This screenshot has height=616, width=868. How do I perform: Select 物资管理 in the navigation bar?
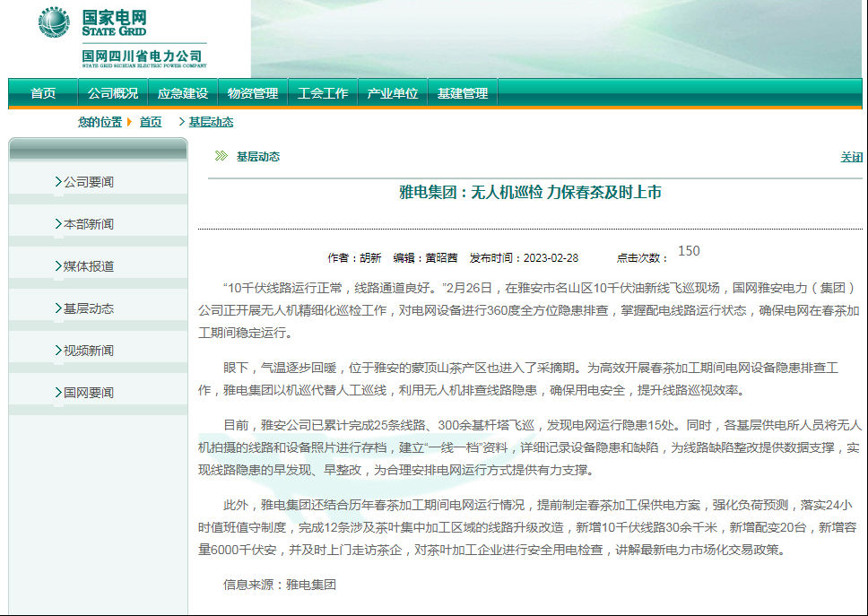253,93
